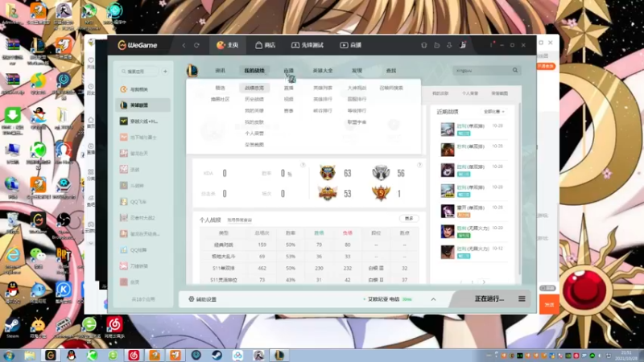Open the hamburger menu beside 正在运行

(x=522, y=298)
